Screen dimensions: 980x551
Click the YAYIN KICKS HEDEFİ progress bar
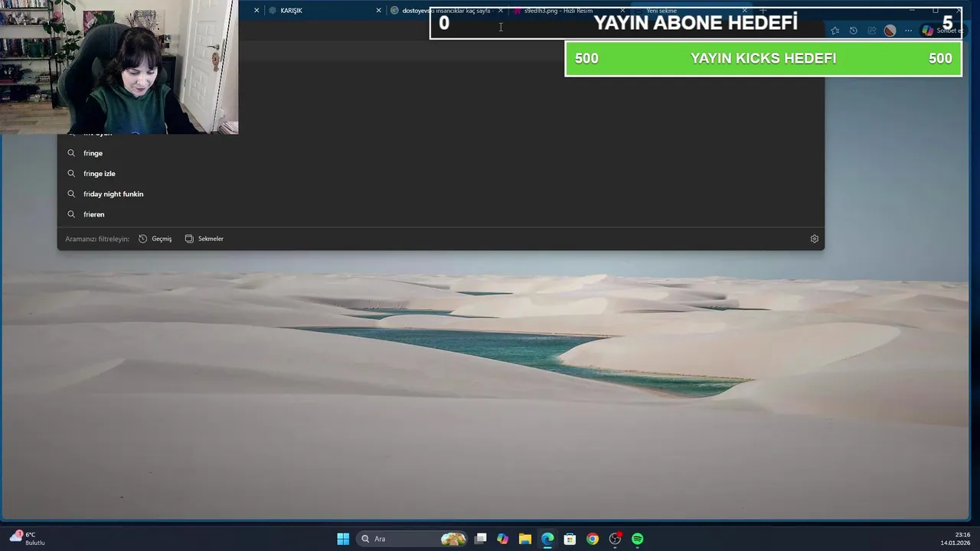pyautogui.click(x=763, y=58)
